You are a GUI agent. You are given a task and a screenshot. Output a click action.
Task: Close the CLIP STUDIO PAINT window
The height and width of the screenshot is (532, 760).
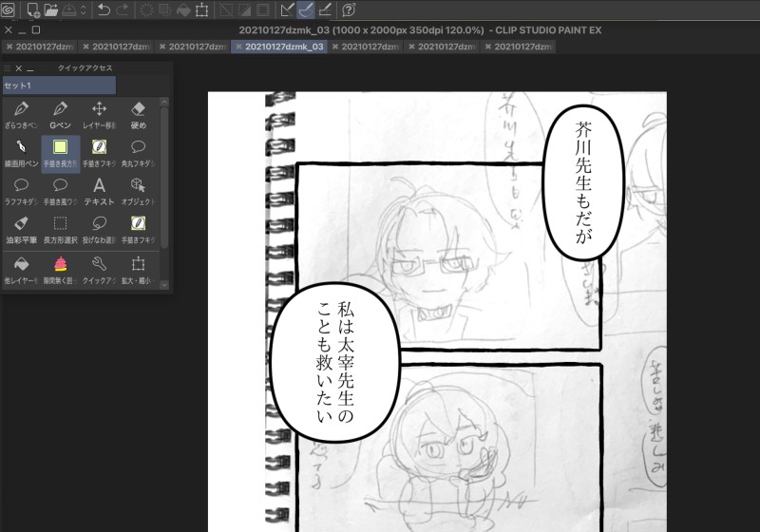coord(9,30)
